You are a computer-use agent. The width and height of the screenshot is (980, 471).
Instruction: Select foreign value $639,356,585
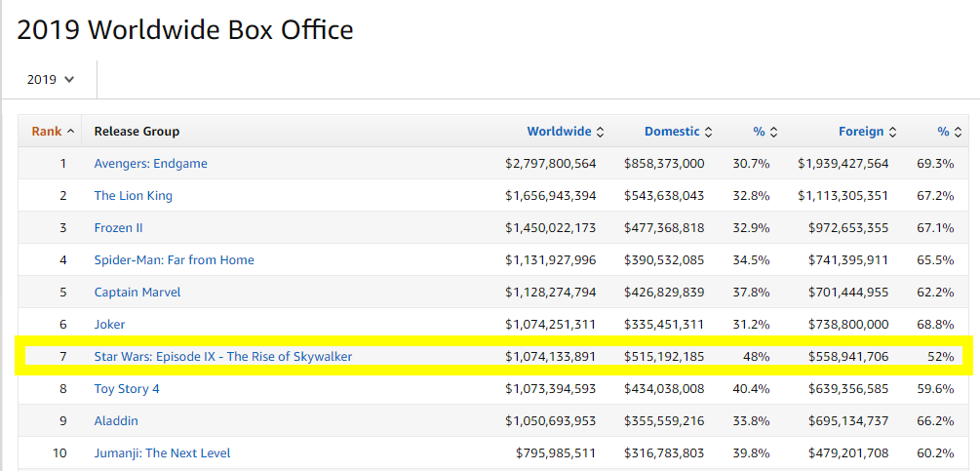tap(848, 388)
